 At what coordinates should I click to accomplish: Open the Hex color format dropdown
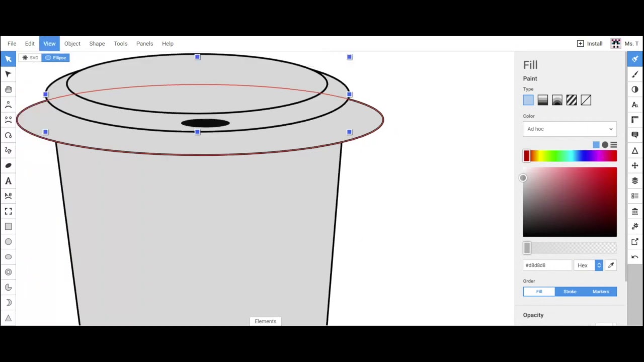tap(589, 265)
